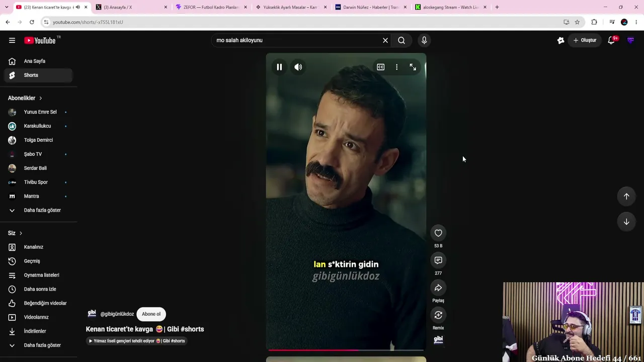644x362 pixels.
Task: Open the account avatar menu
Action: click(x=630, y=40)
